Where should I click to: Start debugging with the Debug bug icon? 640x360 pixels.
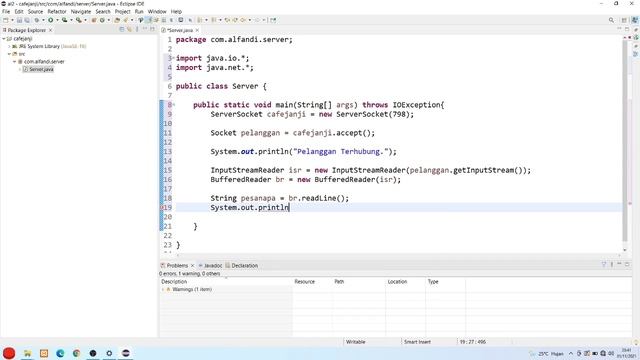pyautogui.click(x=37, y=20)
